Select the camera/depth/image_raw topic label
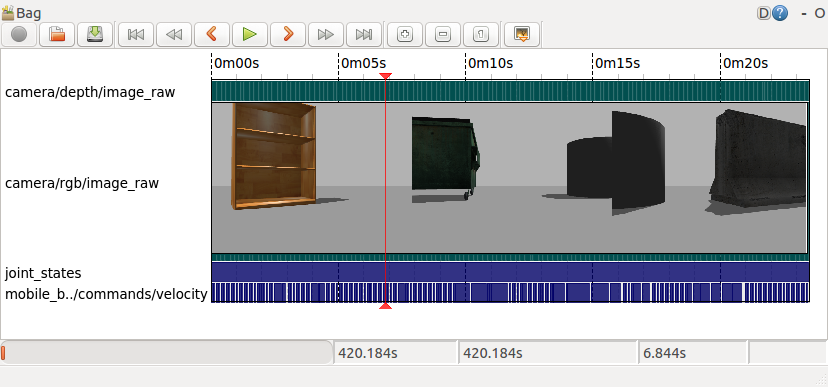 [90, 92]
